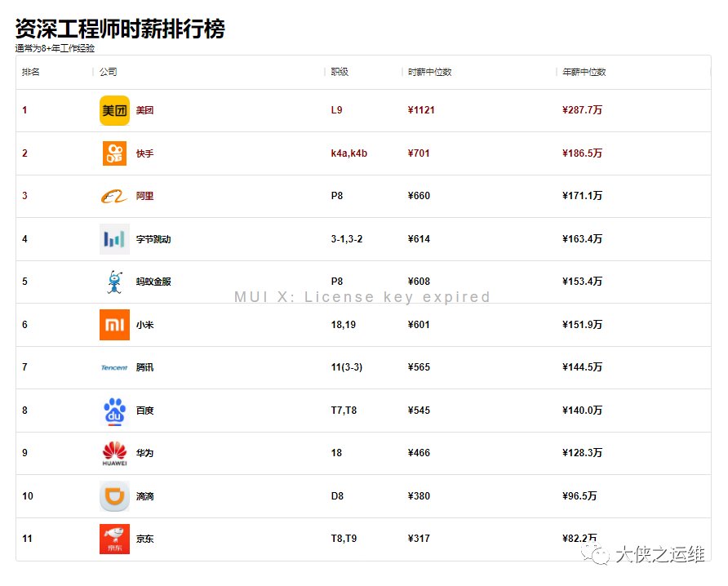Image resolution: width=728 pixels, height=586 pixels.
Task: Click the ¥565 hourly pay cell
Action: point(419,367)
